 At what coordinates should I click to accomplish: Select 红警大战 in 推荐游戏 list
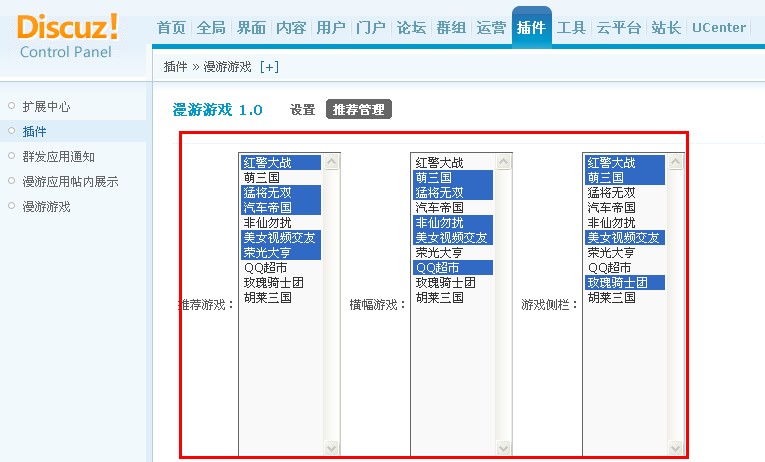tap(281, 162)
